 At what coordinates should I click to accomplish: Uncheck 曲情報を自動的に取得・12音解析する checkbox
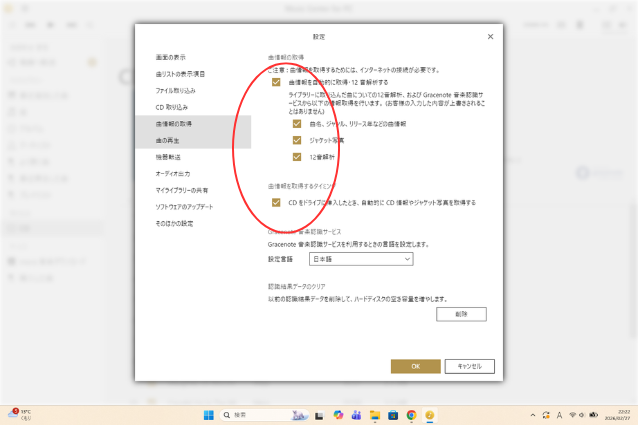pos(277,82)
